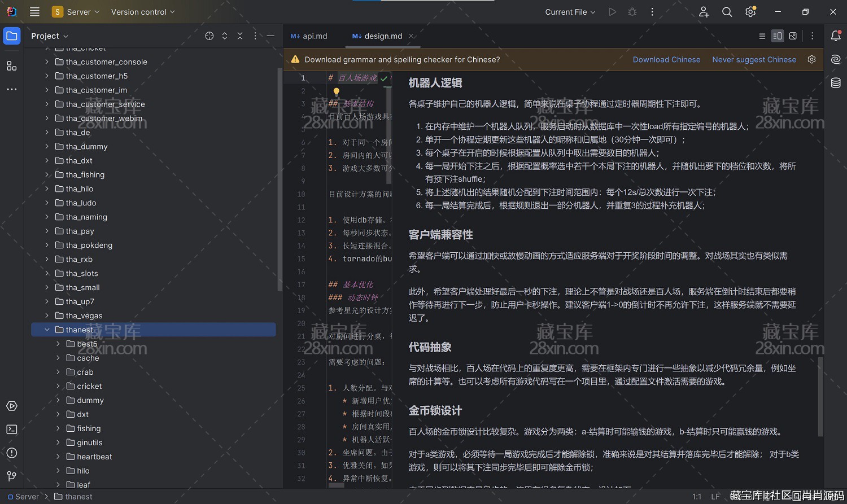Open the Problems tool window
The width and height of the screenshot is (847, 504).
tap(12, 453)
